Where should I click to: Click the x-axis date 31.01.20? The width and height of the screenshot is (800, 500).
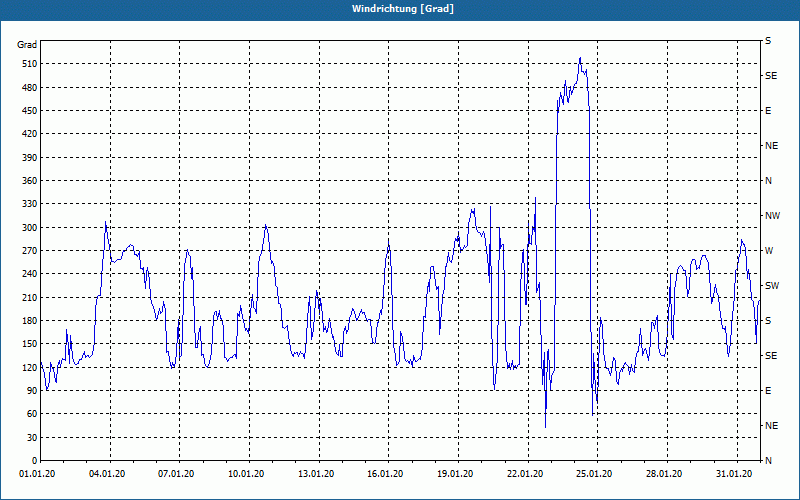pos(734,474)
